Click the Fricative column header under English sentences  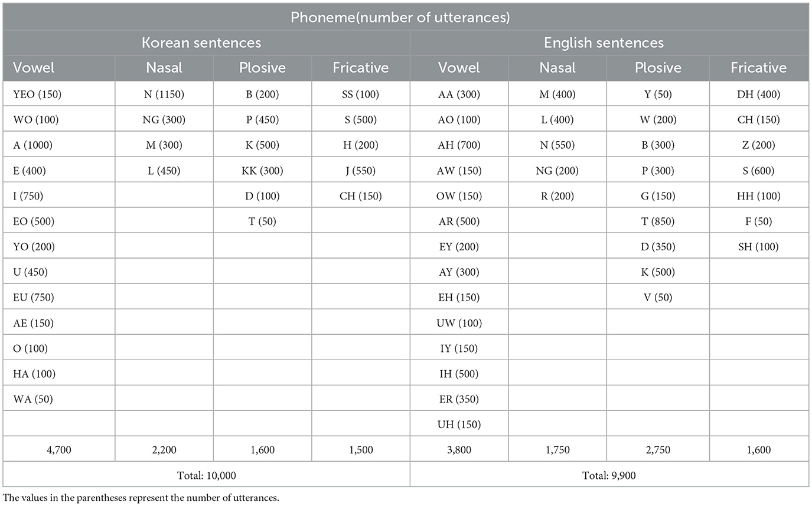758,68
